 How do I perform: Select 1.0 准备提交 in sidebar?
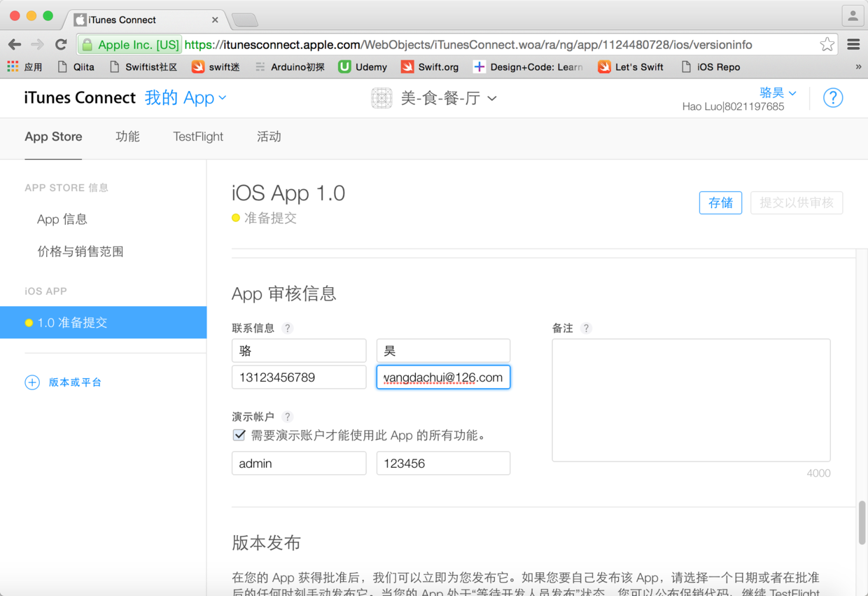tap(103, 323)
